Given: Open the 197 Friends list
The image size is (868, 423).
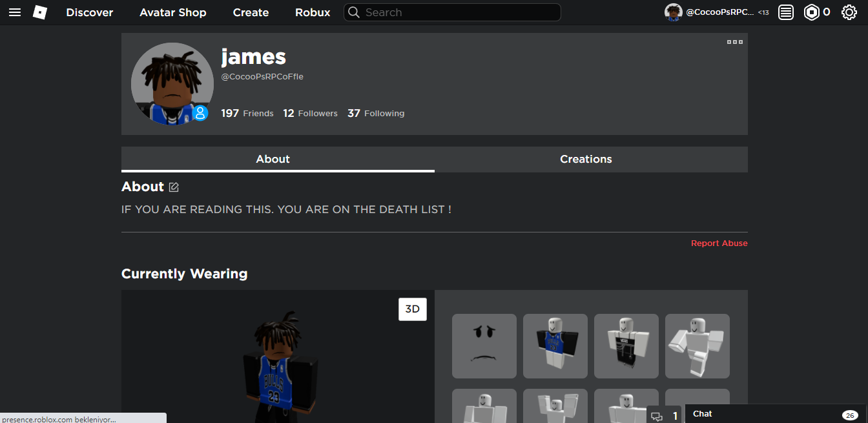Looking at the screenshot, I should pyautogui.click(x=247, y=113).
